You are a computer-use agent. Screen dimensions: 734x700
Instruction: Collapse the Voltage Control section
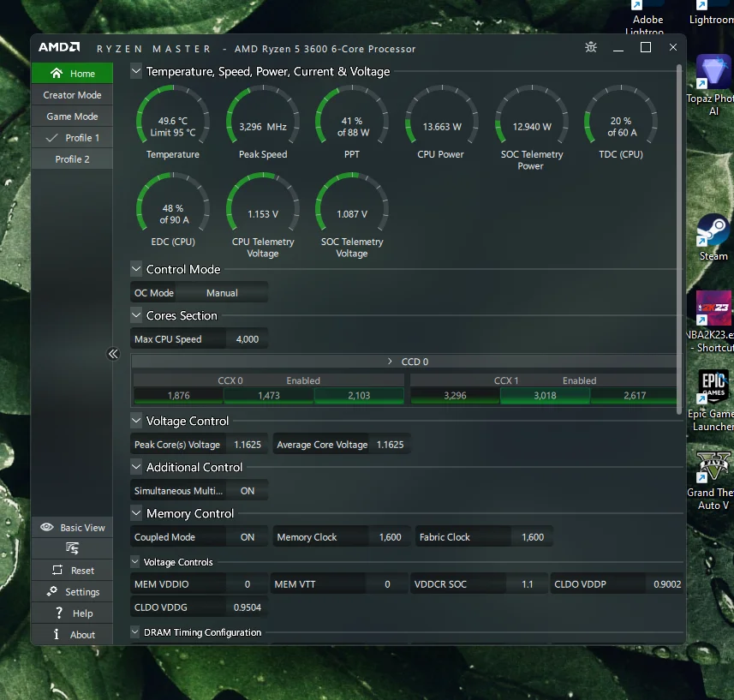tap(136, 421)
